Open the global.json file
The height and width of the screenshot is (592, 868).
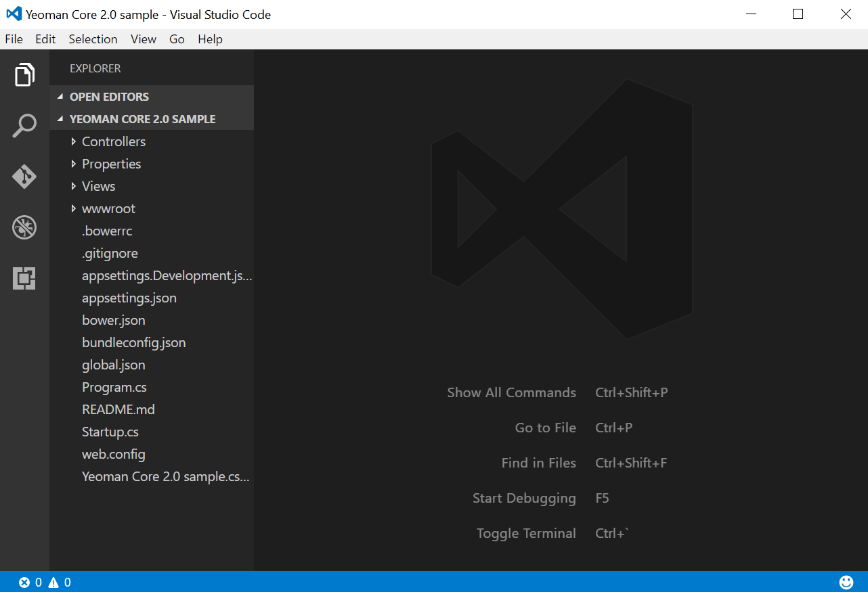152,365
